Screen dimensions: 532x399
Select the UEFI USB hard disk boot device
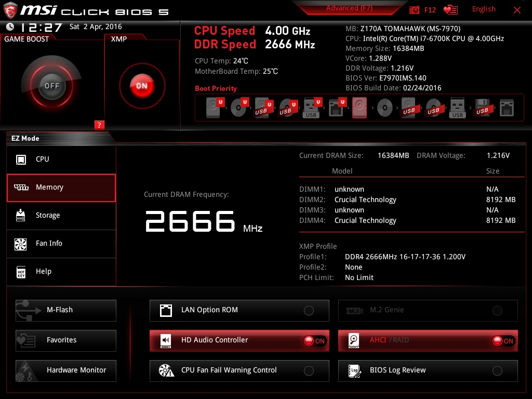click(x=263, y=108)
